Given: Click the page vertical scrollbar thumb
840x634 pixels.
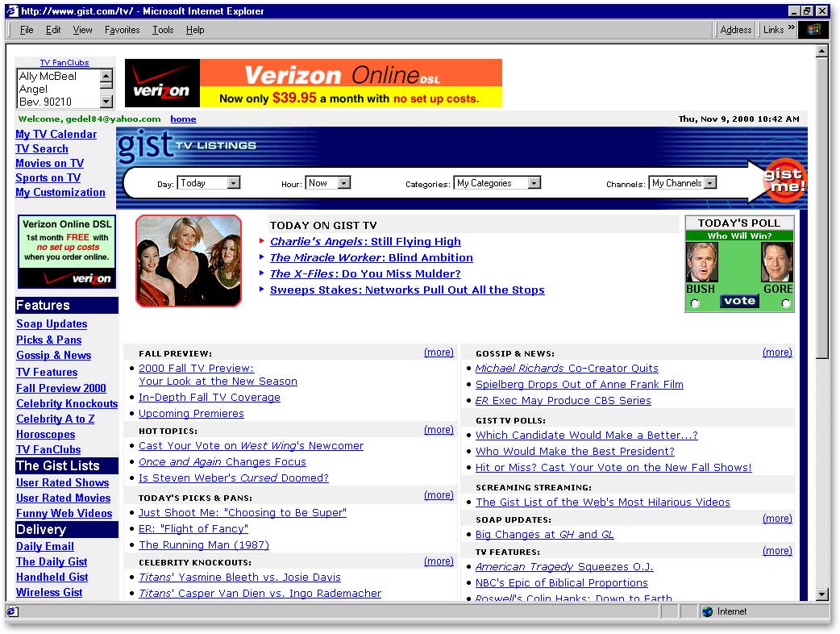Looking at the screenshot, I should [x=822, y=207].
